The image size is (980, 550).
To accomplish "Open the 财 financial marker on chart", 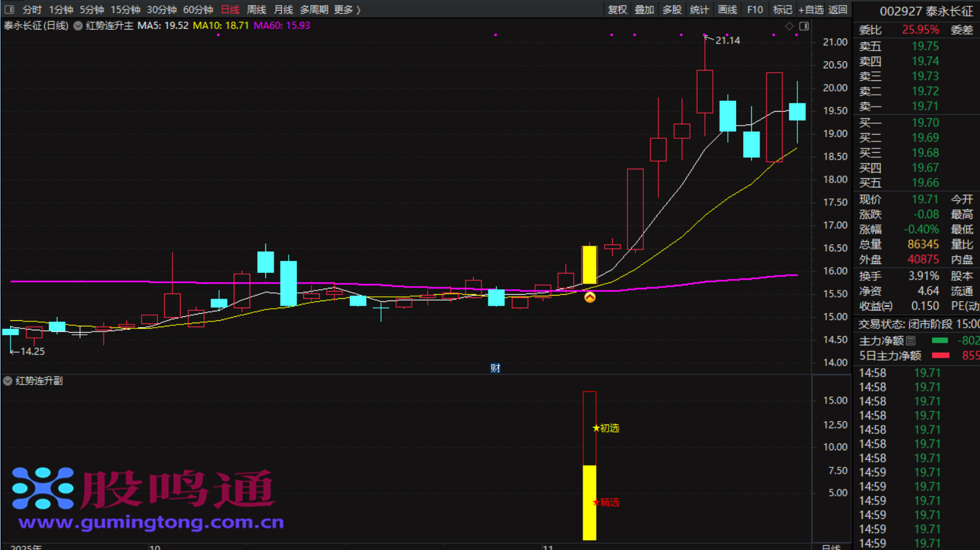I will click(x=495, y=368).
